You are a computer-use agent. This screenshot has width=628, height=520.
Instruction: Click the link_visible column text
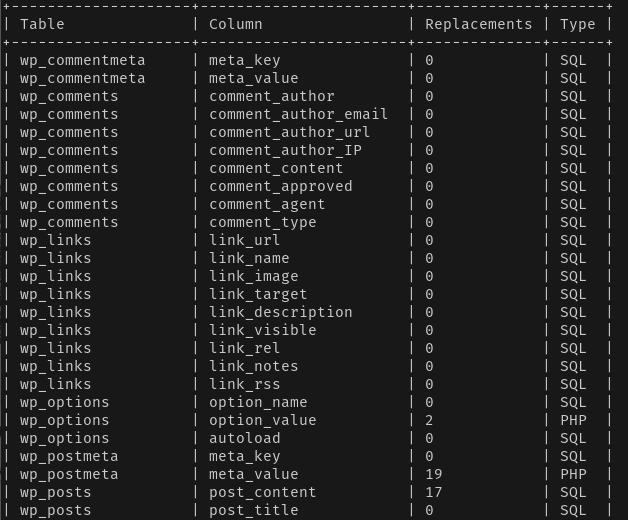[263, 330]
